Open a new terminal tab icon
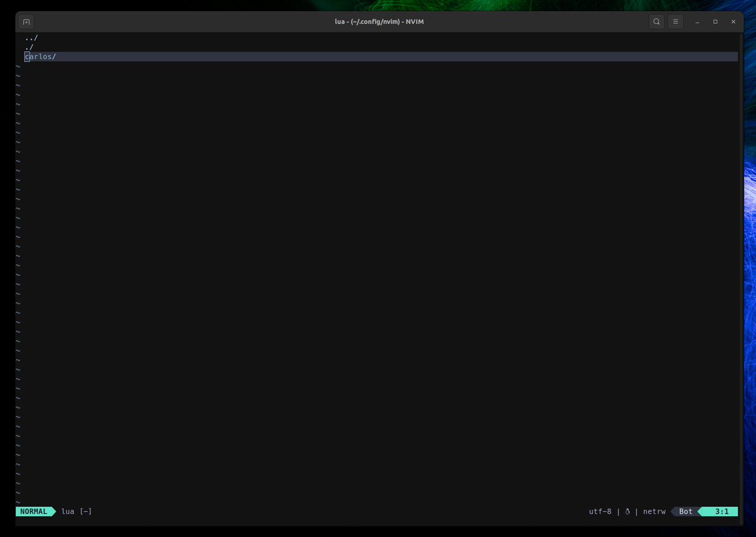 (26, 21)
